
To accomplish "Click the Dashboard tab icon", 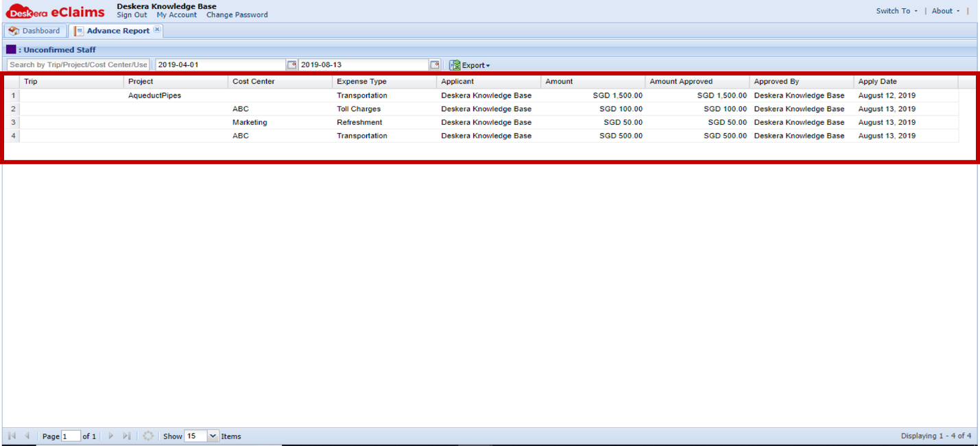I will [14, 31].
